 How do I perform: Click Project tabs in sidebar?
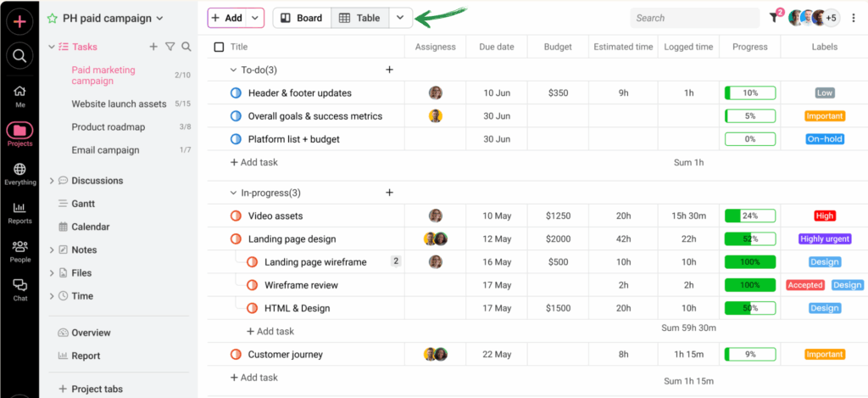(90, 390)
